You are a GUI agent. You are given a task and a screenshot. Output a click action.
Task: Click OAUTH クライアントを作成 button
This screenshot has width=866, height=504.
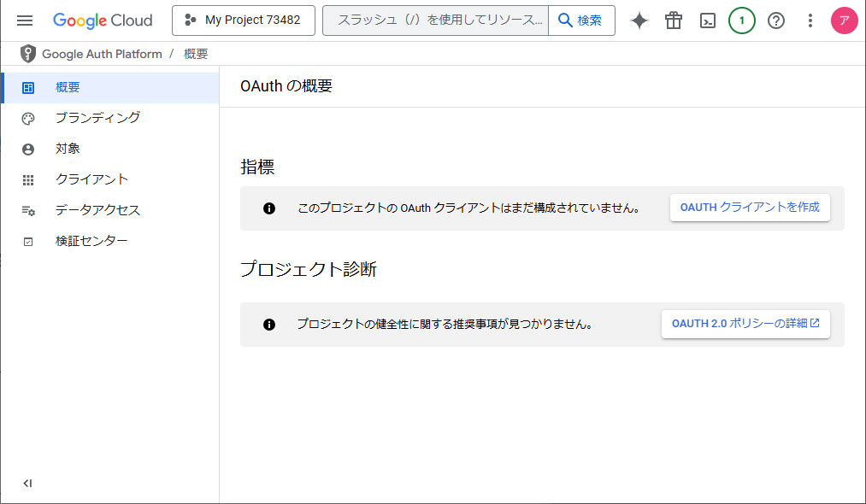(x=750, y=208)
